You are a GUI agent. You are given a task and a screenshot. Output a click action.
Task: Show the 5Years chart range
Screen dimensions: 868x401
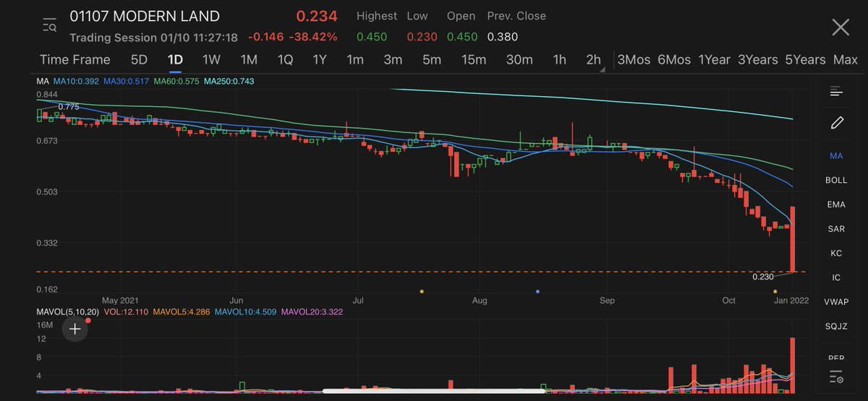pos(805,59)
